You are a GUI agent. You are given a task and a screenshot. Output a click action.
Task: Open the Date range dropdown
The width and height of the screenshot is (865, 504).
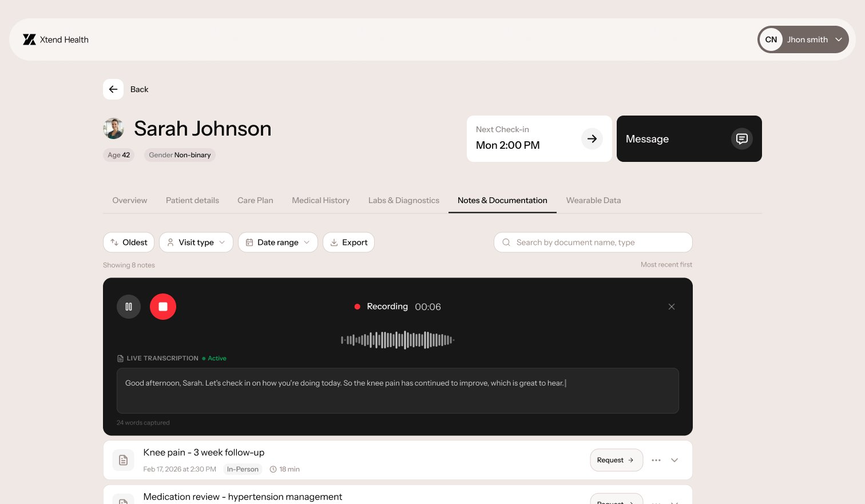click(x=278, y=243)
